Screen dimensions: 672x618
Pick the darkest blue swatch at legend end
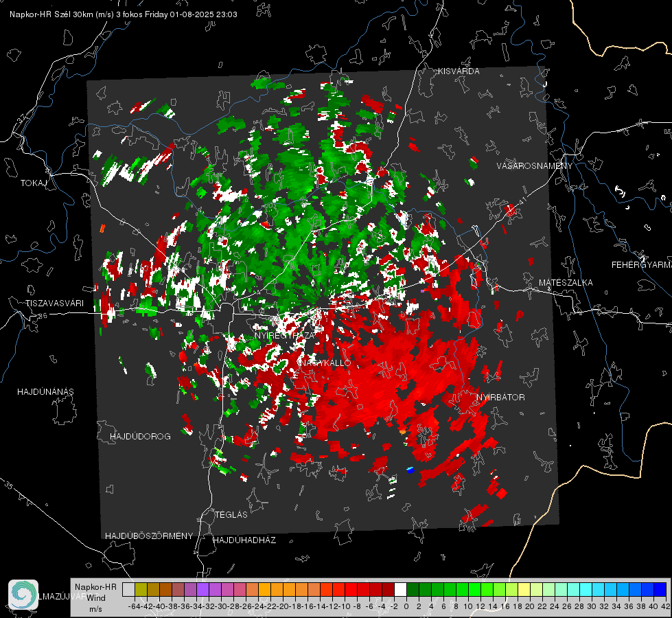click(660, 589)
